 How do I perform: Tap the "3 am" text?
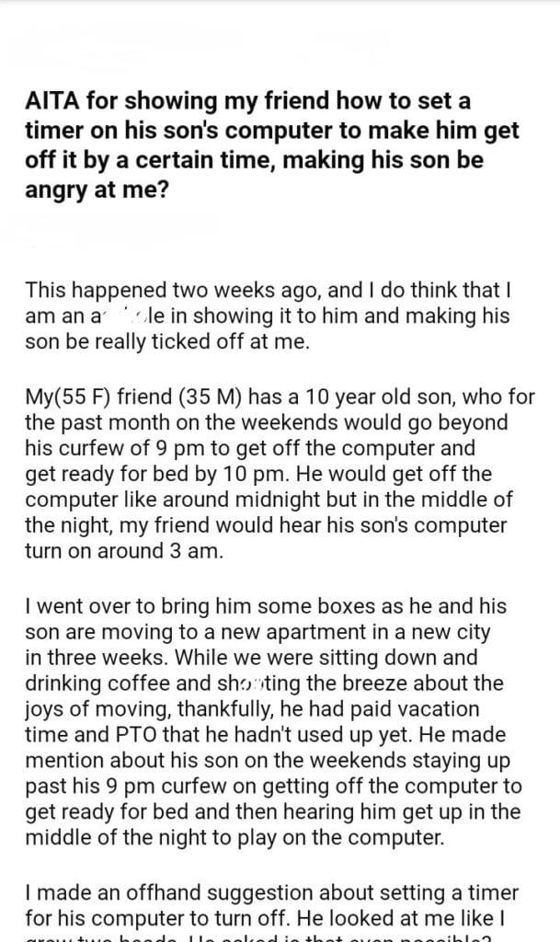(x=211, y=552)
